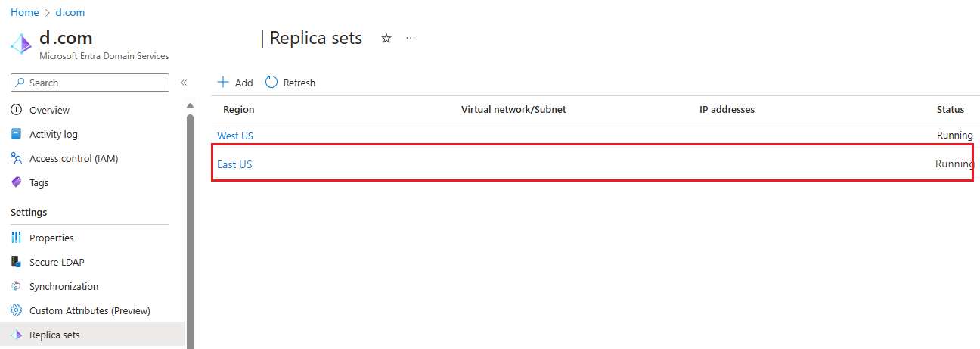Click the Overview info icon

[x=17, y=110]
